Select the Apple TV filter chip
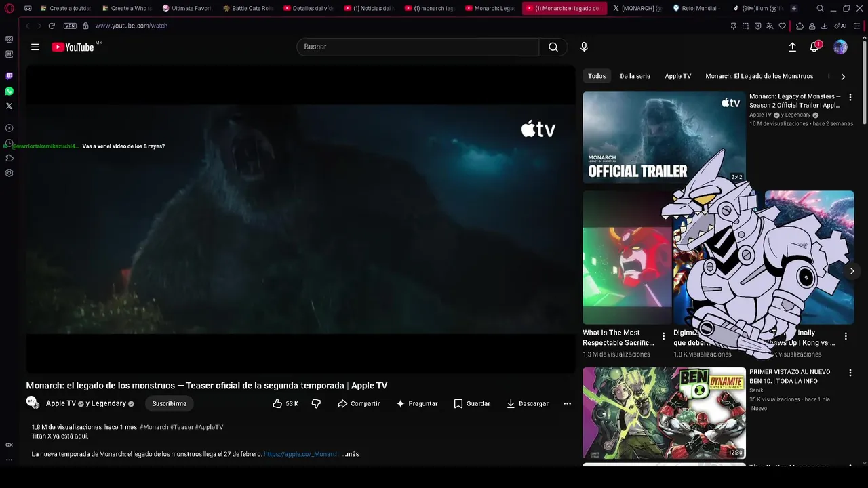 pos(678,76)
